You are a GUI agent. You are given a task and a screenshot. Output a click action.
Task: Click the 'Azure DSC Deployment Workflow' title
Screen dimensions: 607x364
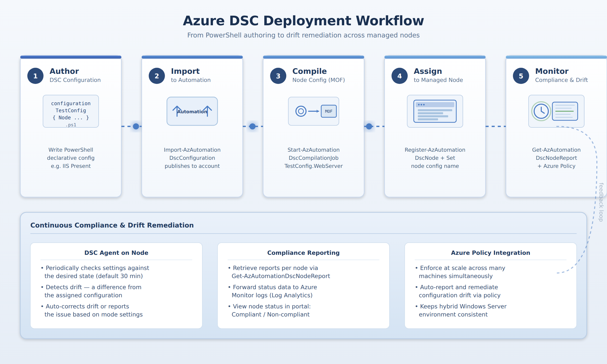pos(303,21)
